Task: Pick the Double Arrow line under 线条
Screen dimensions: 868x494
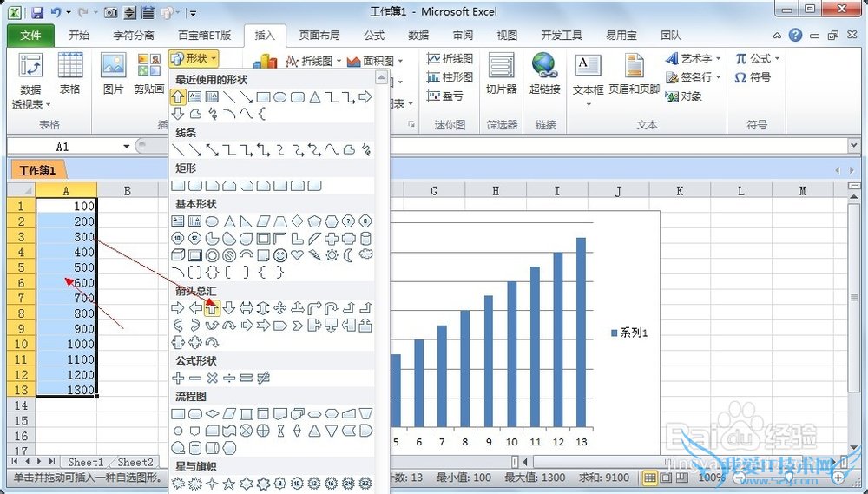Action: [212, 149]
